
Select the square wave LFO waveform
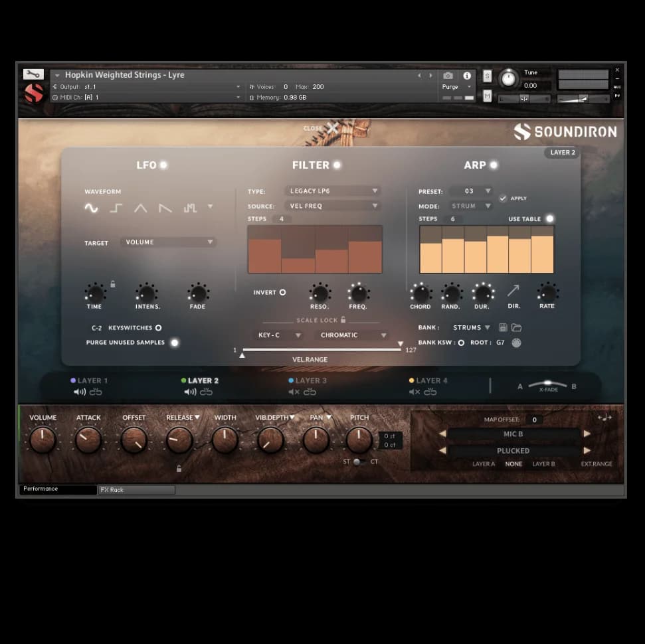(x=116, y=208)
